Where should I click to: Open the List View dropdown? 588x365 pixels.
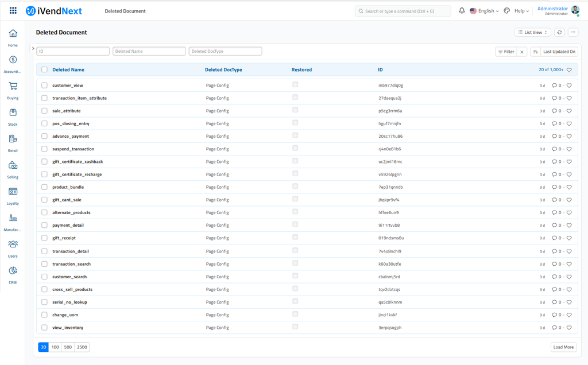tap(532, 32)
